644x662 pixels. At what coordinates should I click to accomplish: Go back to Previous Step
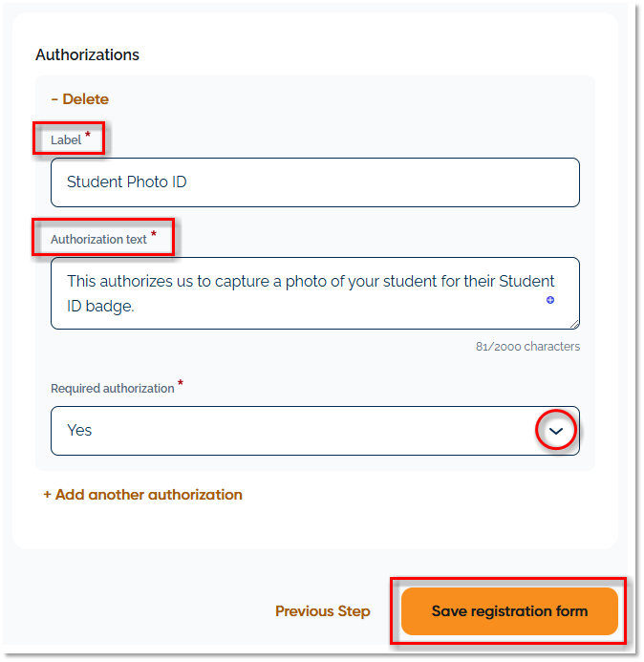[322, 611]
